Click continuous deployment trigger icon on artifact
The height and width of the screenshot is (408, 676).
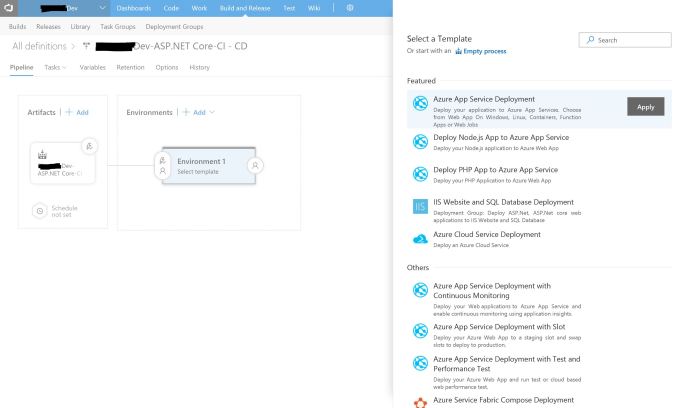[x=89, y=146]
